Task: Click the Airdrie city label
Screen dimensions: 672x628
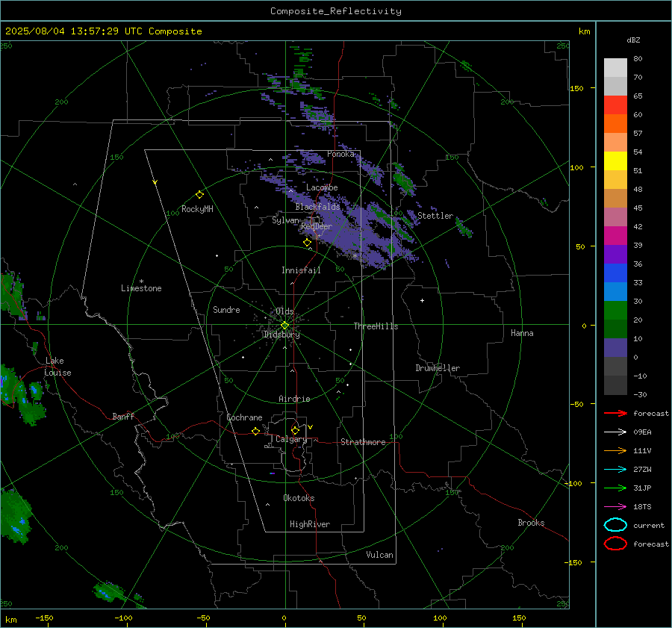Action: coord(294,399)
